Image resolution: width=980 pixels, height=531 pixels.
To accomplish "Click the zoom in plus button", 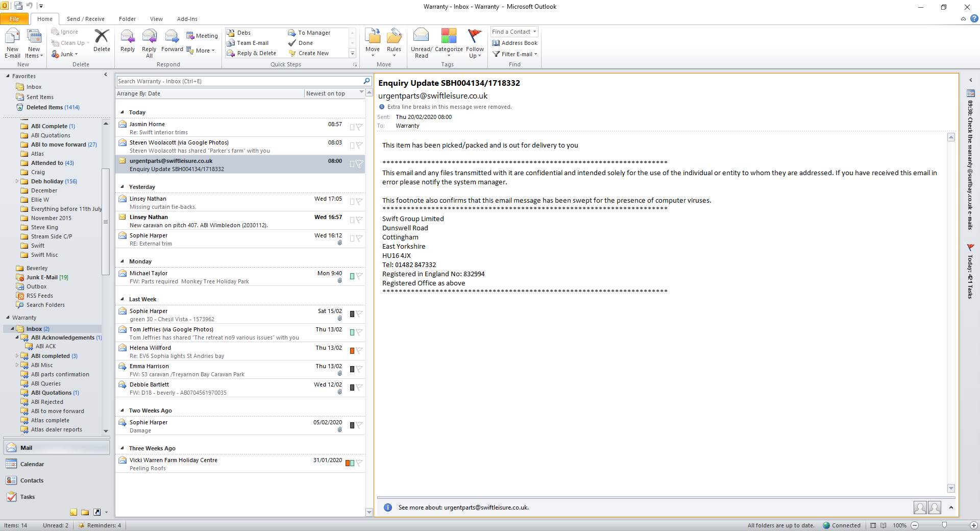I will point(974,525).
